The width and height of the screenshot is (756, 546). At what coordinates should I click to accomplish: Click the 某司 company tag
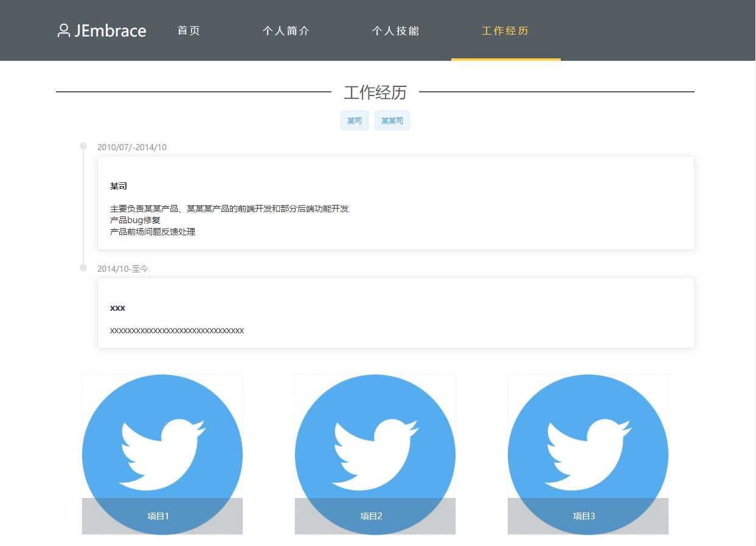(355, 121)
